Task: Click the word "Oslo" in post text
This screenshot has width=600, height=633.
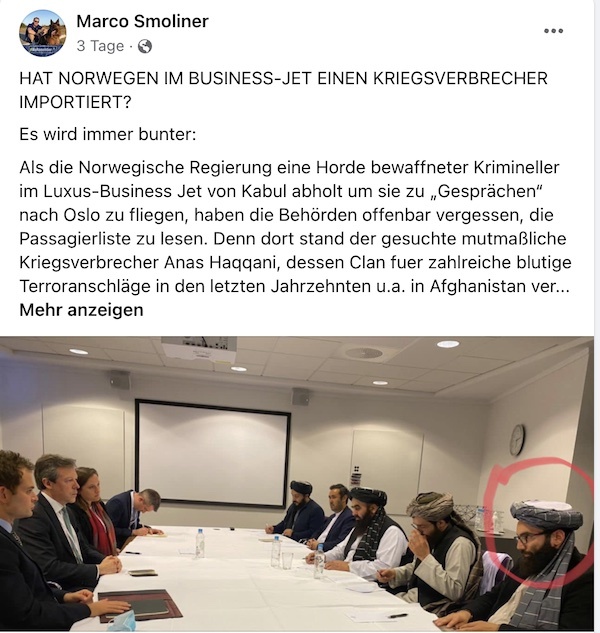Action: [81, 215]
